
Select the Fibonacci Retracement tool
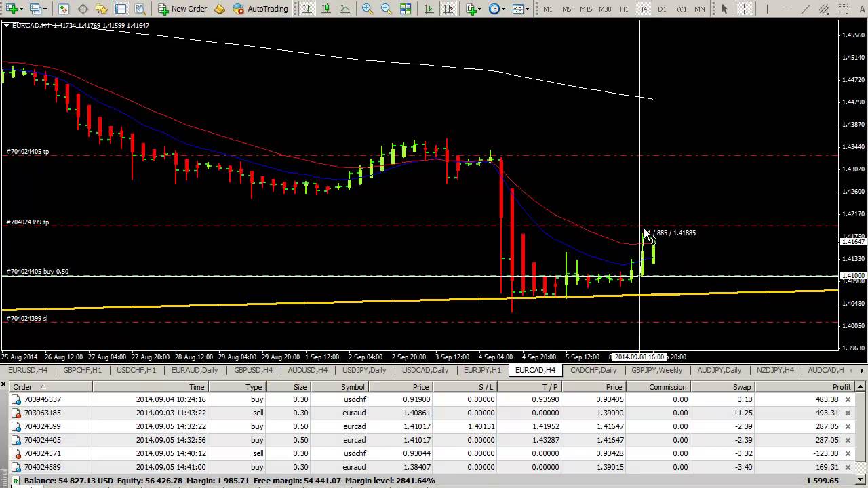click(x=843, y=9)
